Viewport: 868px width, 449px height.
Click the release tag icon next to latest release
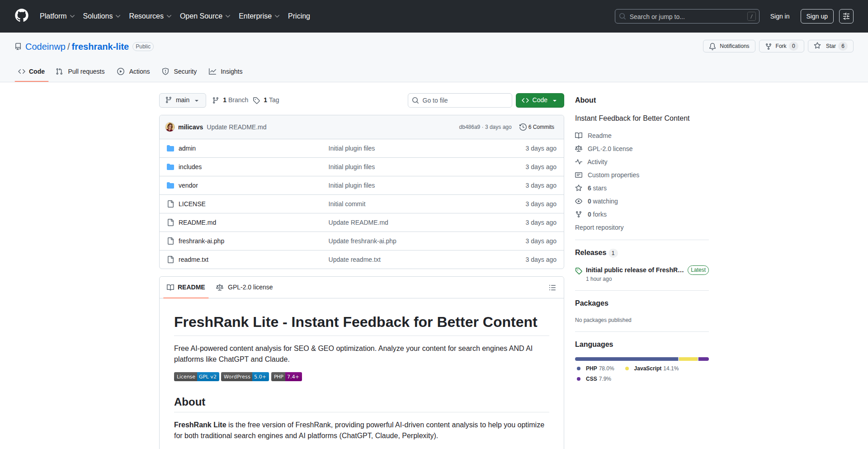click(x=579, y=271)
